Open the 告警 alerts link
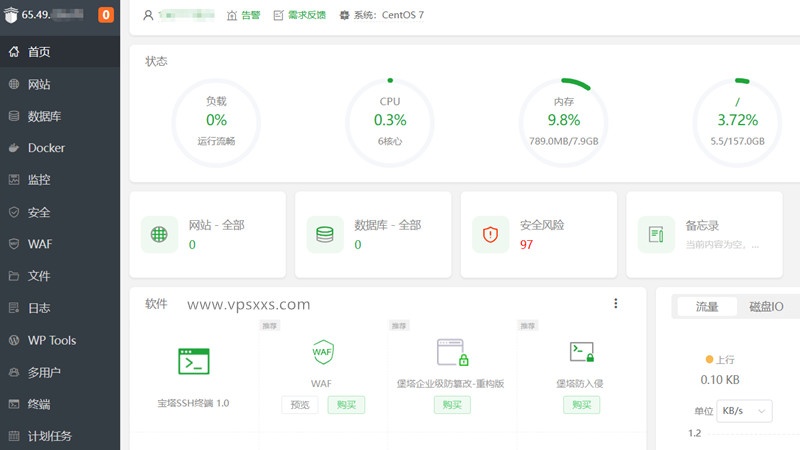 [243, 15]
